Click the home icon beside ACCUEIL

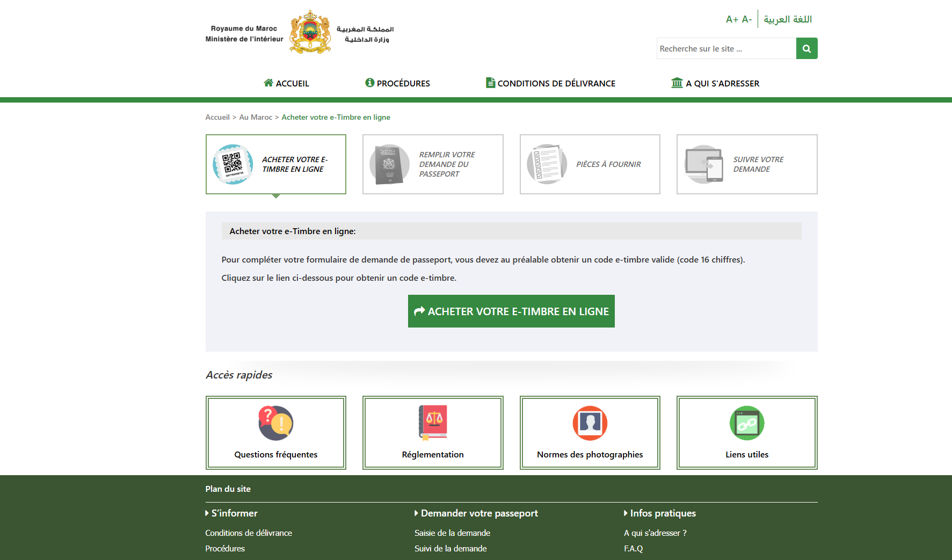[268, 83]
